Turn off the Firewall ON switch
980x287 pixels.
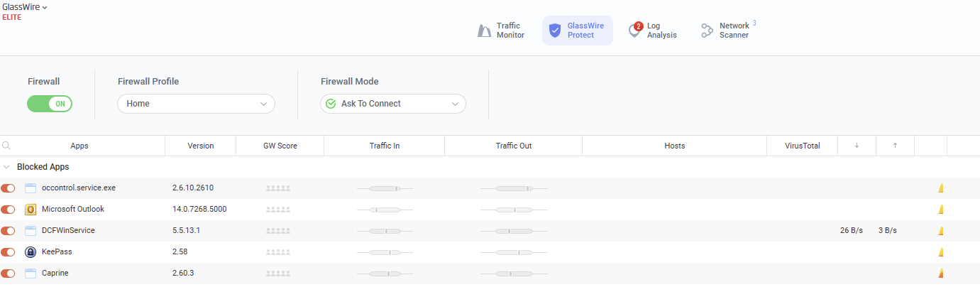tap(50, 104)
